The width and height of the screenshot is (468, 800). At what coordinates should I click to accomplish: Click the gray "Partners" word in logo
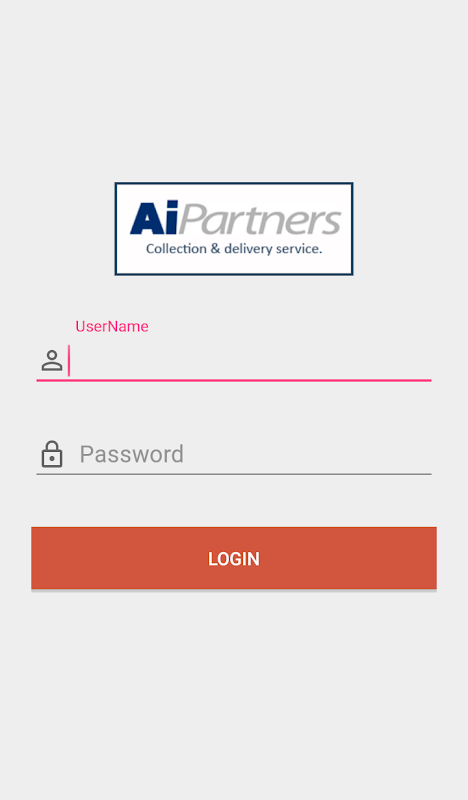pos(260,220)
